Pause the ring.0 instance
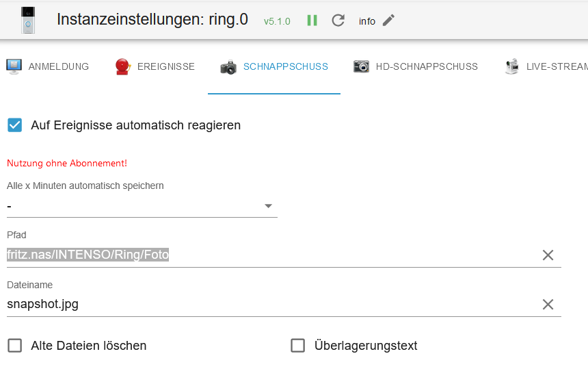Image resolution: width=588 pixels, height=382 pixels. pos(312,21)
